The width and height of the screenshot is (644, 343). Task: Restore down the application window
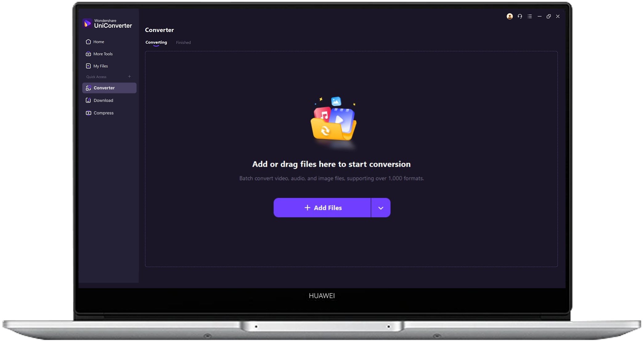point(548,16)
